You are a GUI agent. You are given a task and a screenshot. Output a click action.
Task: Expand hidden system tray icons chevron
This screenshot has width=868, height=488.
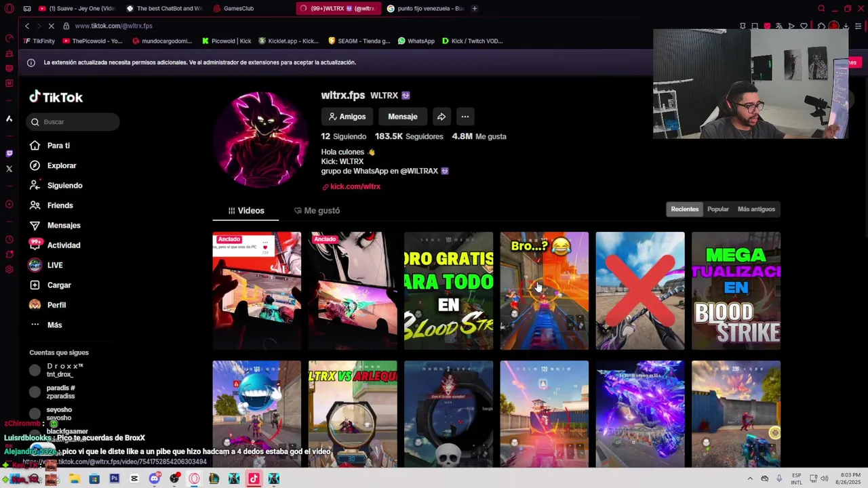pyautogui.click(x=750, y=479)
